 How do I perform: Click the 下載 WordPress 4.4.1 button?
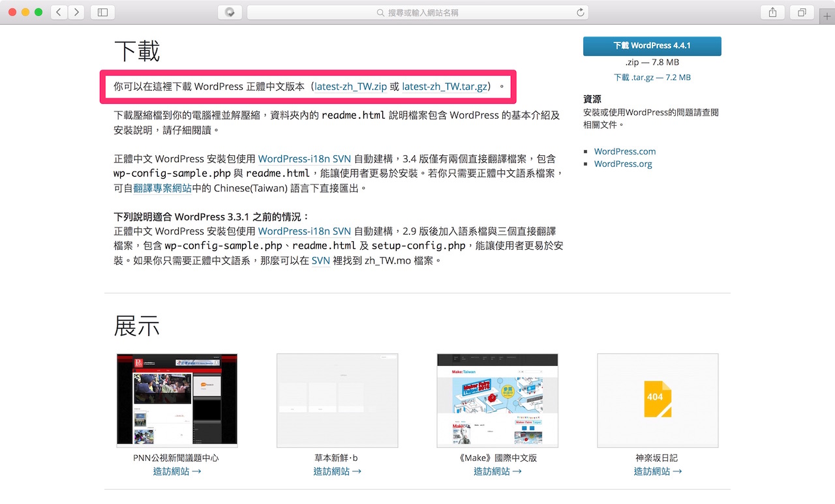(x=652, y=46)
